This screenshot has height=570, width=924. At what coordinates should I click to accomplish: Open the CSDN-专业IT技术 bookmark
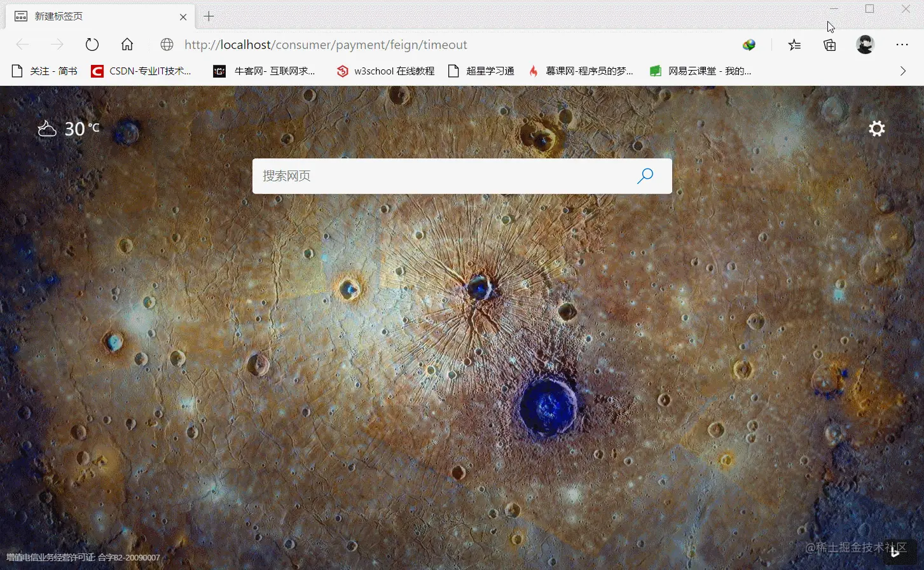tap(141, 71)
